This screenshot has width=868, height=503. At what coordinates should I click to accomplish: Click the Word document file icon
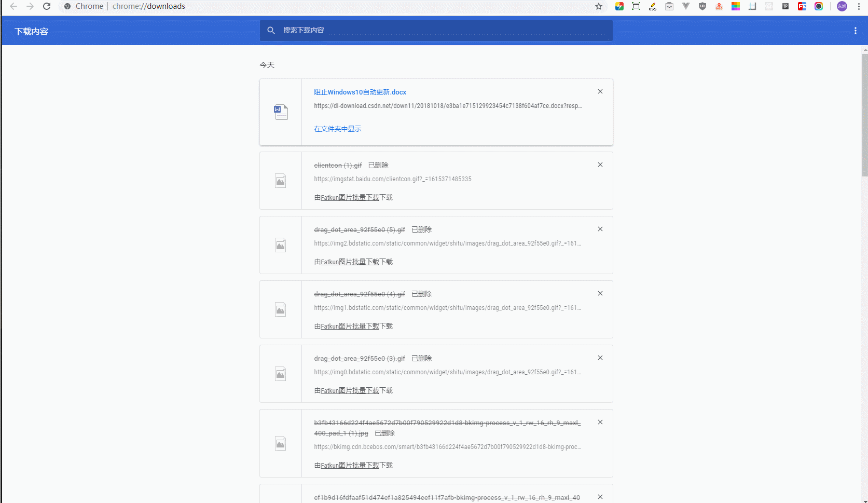click(281, 112)
